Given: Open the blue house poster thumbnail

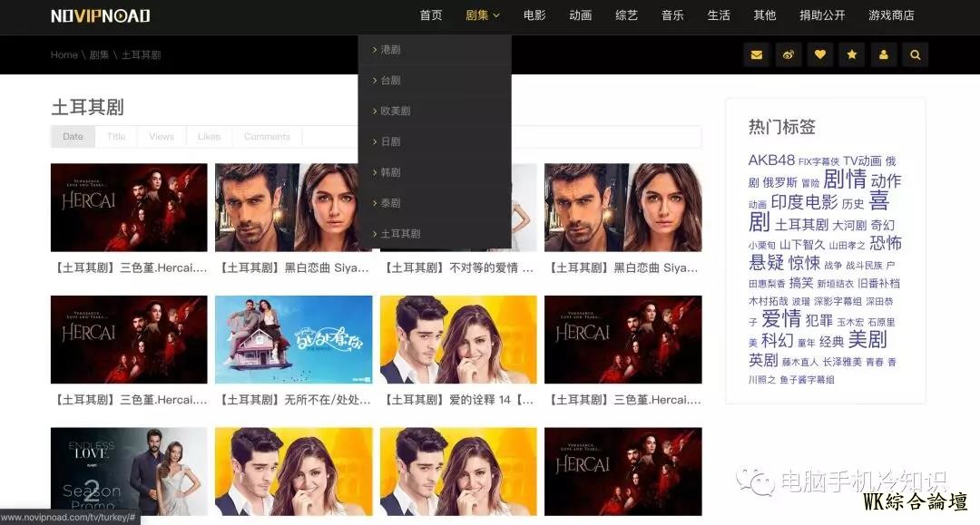Looking at the screenshot, I should (x=294, y=340).
